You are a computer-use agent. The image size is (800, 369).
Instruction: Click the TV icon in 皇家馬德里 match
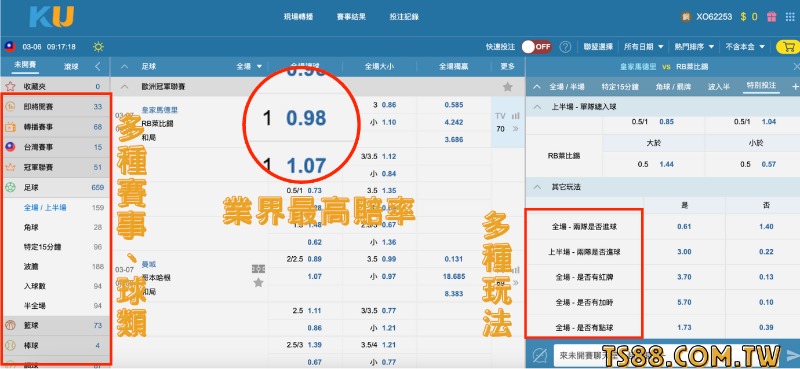pos(501,116)
